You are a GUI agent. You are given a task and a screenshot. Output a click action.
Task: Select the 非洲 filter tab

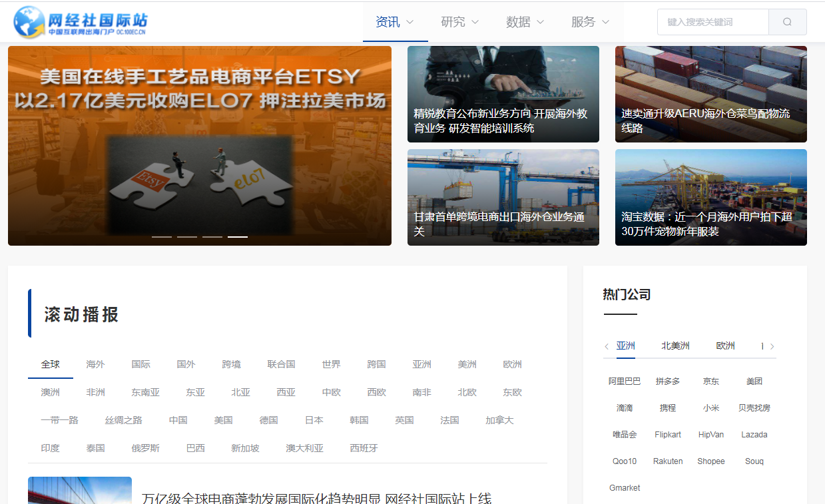(95, 392)
